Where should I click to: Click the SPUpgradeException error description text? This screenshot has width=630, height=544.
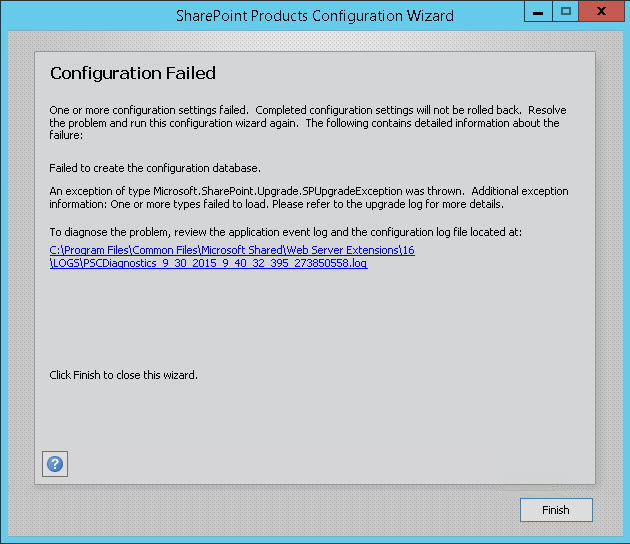coord(309,197)
